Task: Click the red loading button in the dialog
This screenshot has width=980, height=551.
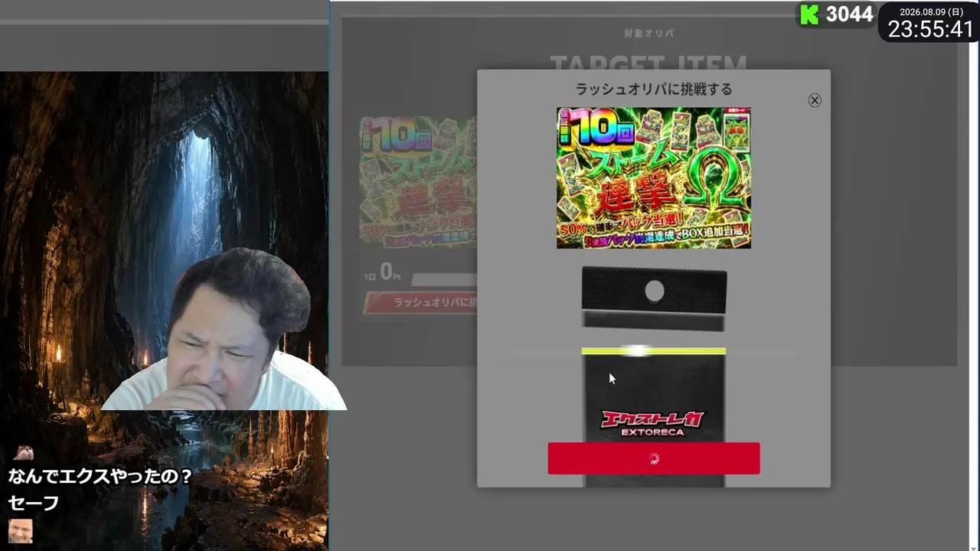Action: pyautogui.click(x=654, y=458)
